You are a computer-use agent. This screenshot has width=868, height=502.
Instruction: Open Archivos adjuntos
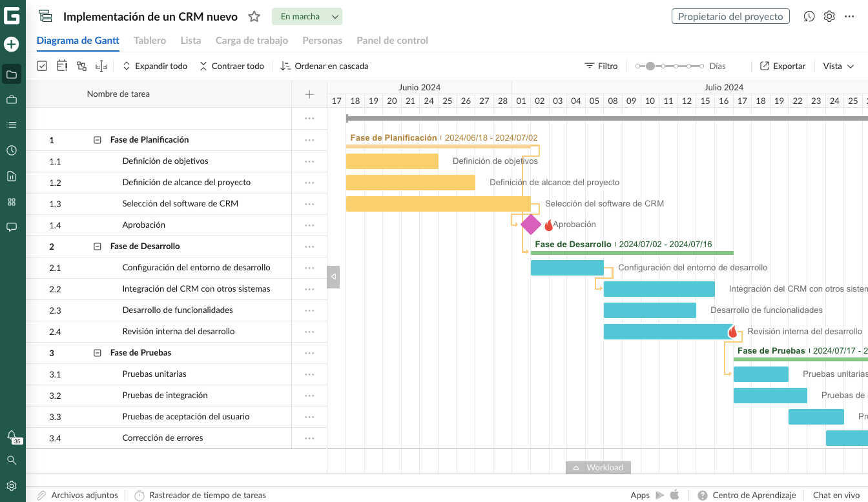pos(77,495)
